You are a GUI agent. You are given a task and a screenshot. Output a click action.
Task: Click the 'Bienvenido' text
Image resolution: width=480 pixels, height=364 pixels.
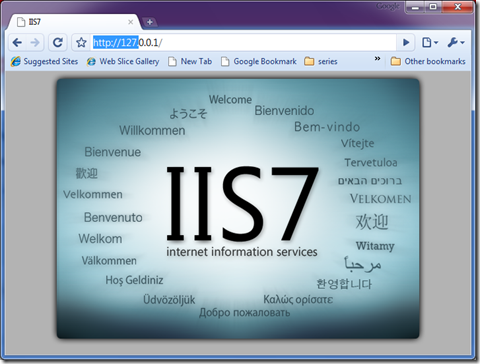point(284,111)
